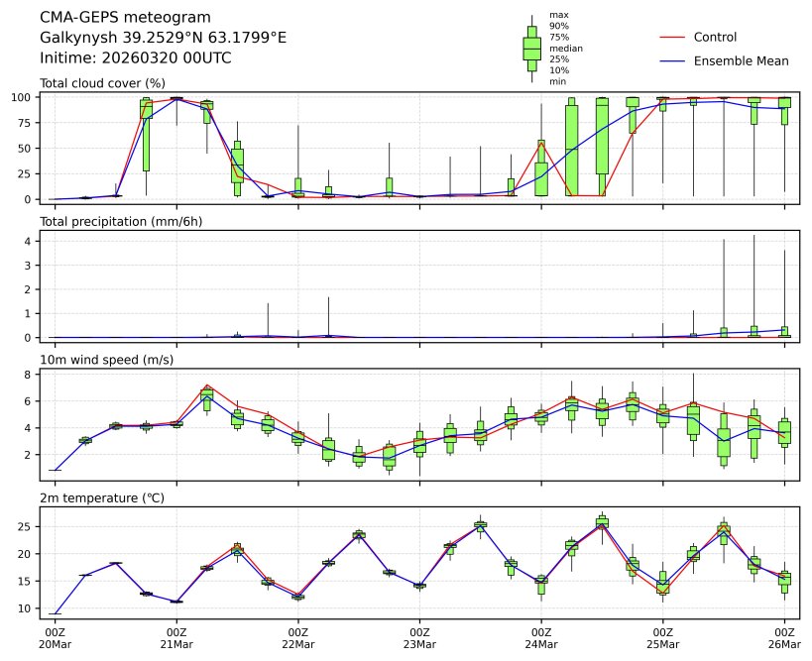Click the 2m temperature panel title
The image size is (812, 661).
click(101, 497)
